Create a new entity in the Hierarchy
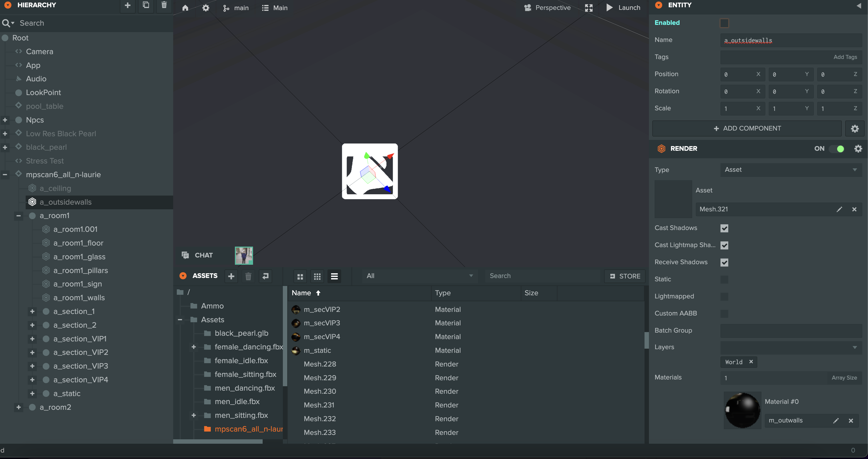Image resolution: width=868 pixels, height=459 pixels. 127,5
